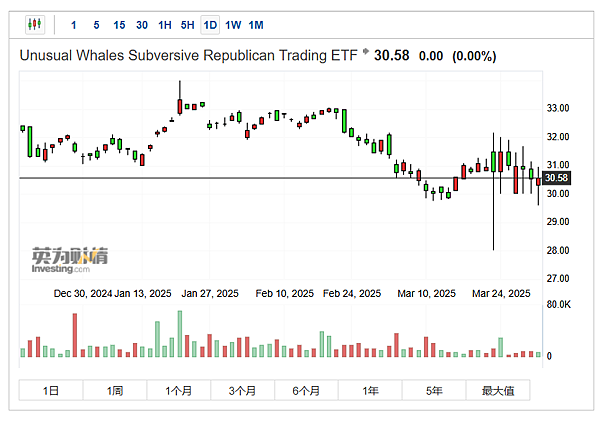The width and height of the screenshot is (600, 422).
Task: Set range to 3个月
Action: 243,390
